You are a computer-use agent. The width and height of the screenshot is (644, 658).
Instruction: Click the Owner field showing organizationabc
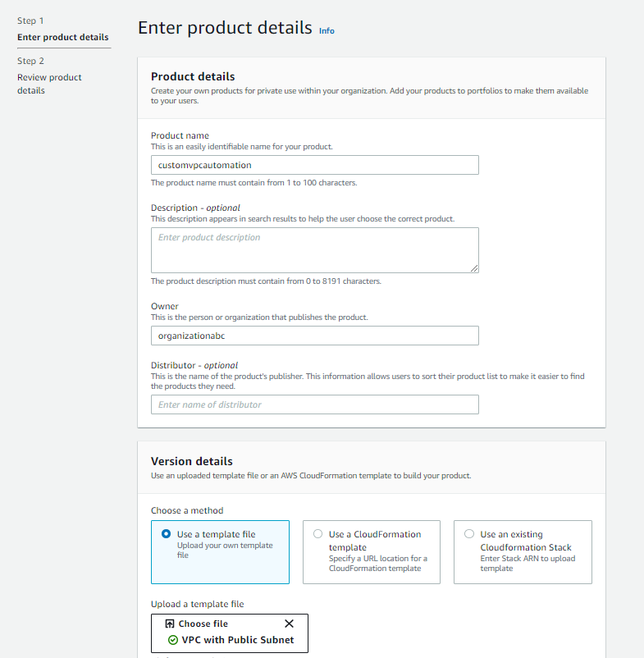pyautogui.click(x=314, y=336)
